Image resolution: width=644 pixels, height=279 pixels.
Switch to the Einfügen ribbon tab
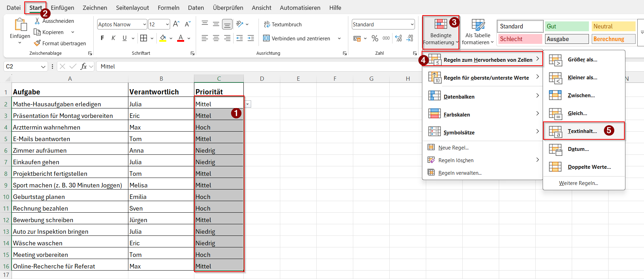click(x=62, y=8)
